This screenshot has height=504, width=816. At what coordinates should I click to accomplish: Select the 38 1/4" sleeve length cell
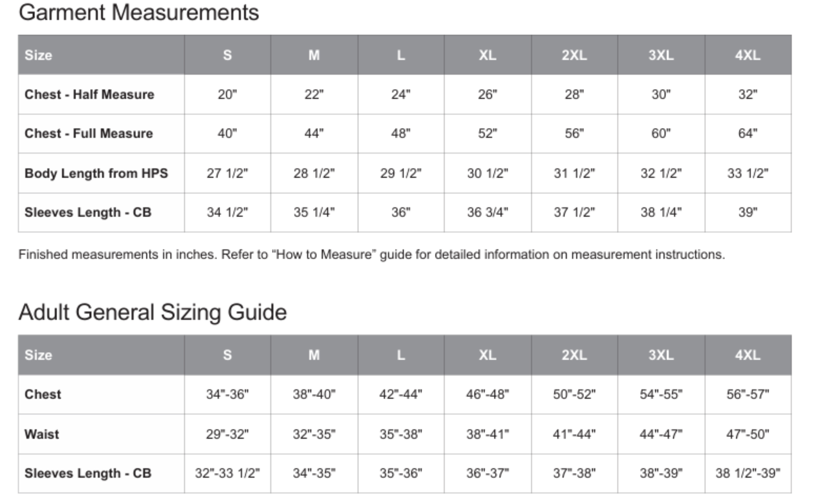(x=661, y=213)
